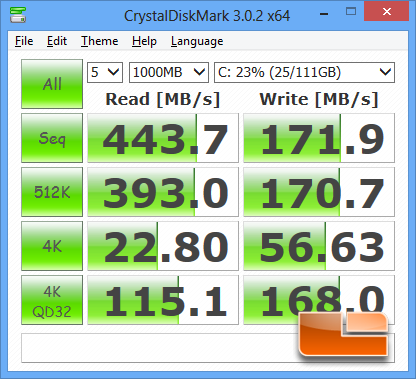The width and height of the screenshot is (416, 379).
Task: Open the Help menu
Action: (144, 41)
